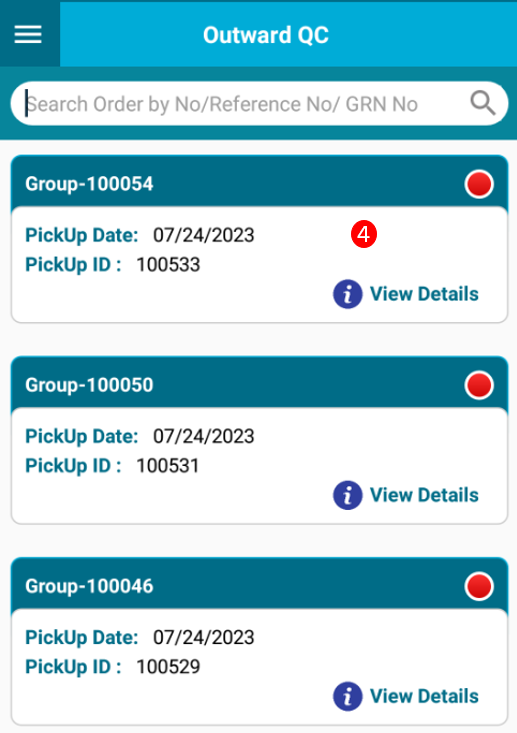Tap PickUp Date of Group-100050
This screenshot has width=517, height=733.
(204, 436)
